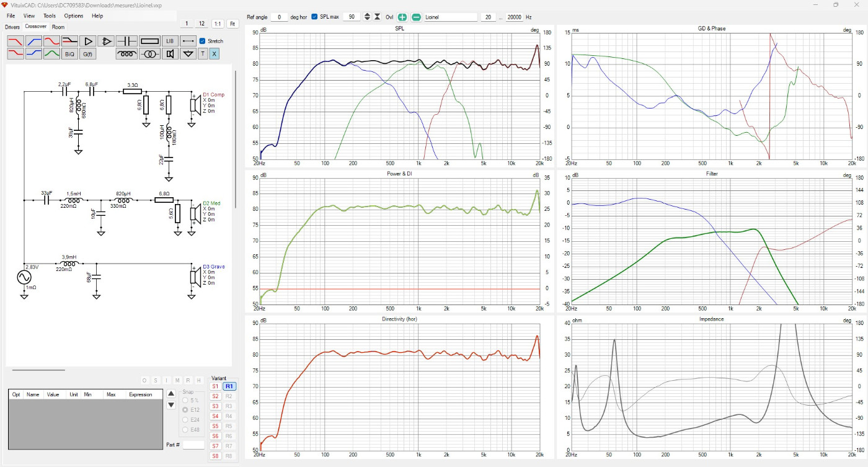Open the Tools menu
Viewport: 868px width, 467px height.
pos(50,16)
